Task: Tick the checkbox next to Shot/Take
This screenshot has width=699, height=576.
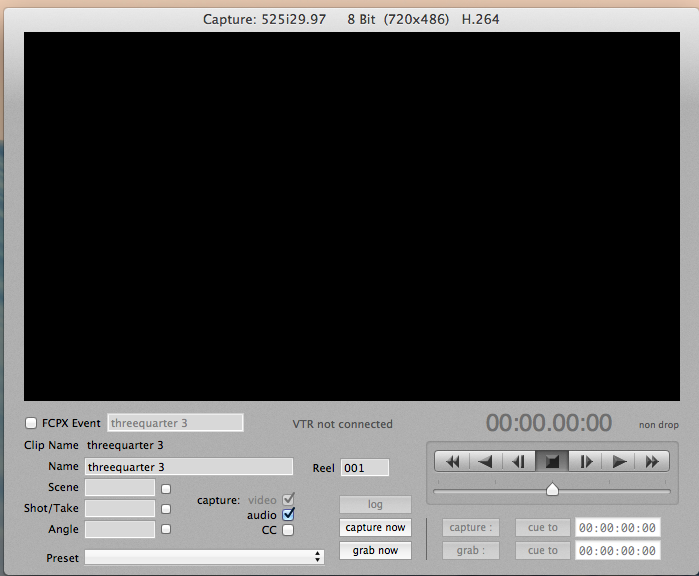Action: 166,509
